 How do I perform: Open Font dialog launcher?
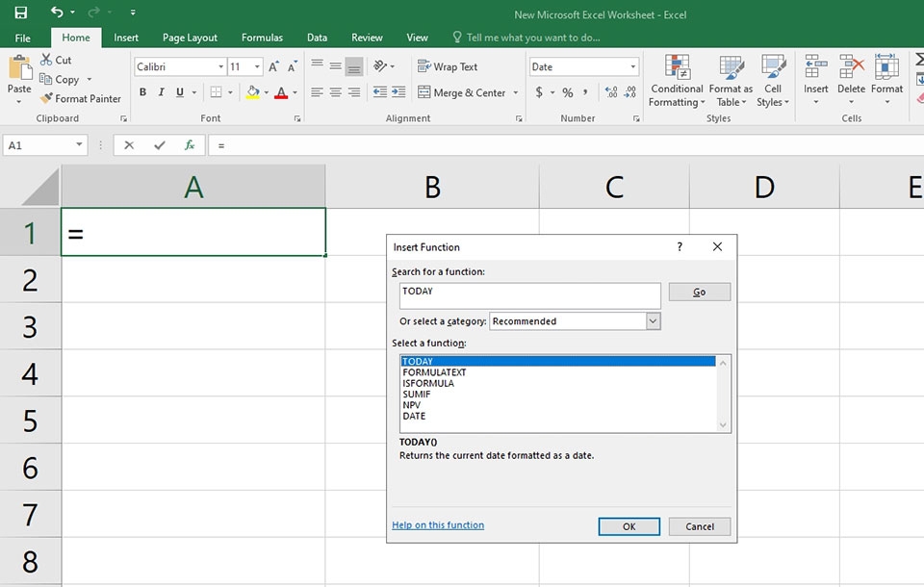click(297, 118)
